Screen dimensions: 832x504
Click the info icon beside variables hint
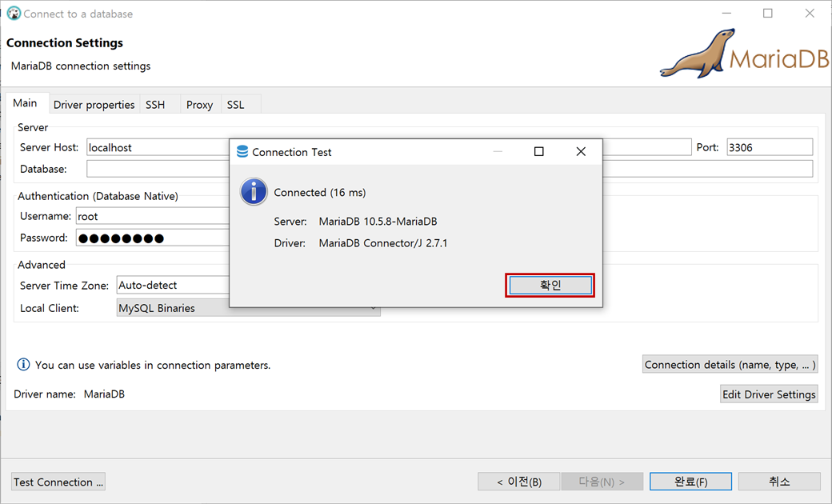[x=23, y=365]
